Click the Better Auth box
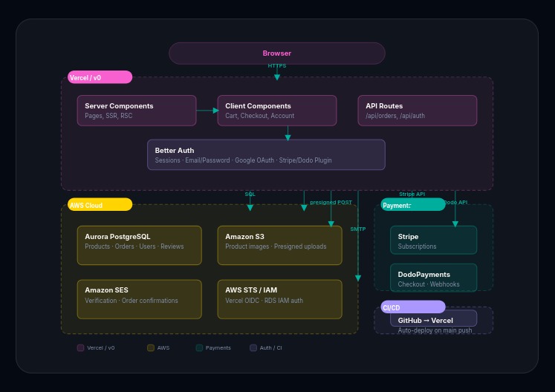Image resolution: width=555 pixels, height=392 pixels. point(266,154)
